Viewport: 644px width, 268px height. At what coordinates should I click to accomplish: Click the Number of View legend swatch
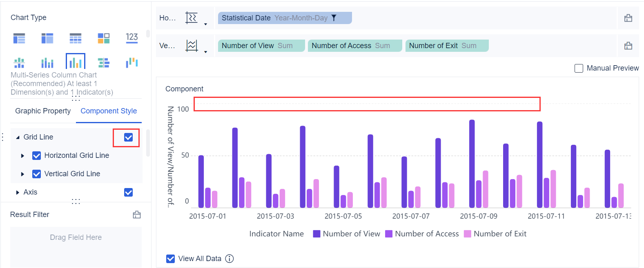pos(316,234)
